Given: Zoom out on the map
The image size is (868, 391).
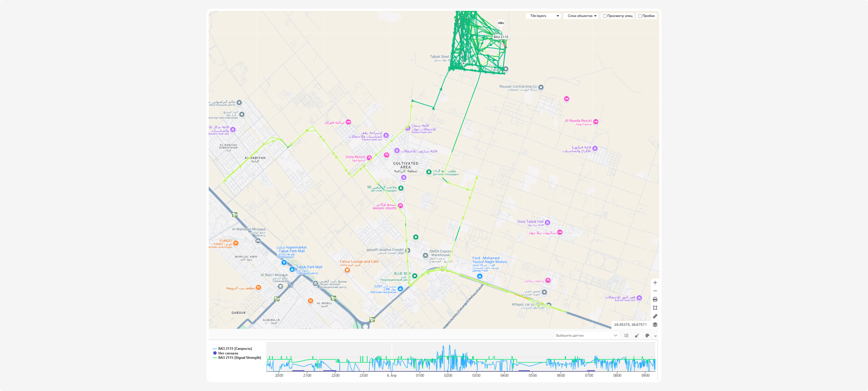Looking at the screenshot, I should coord(655,291).
